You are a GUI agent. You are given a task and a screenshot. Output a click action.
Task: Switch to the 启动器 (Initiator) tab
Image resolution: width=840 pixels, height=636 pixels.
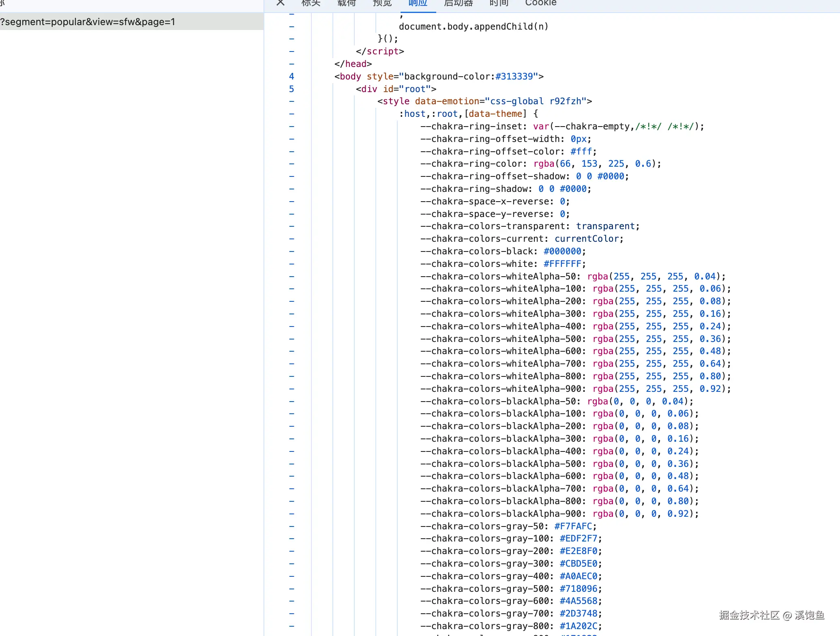tap(459, 3)
